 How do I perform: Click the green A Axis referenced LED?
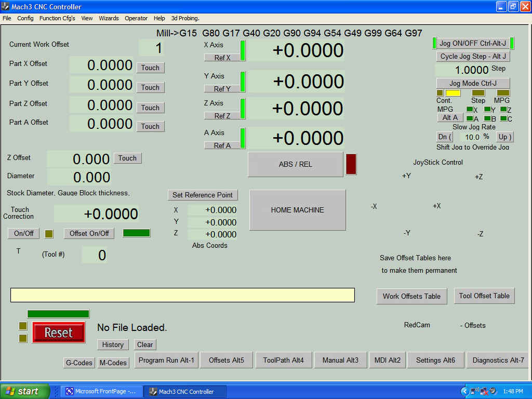click(243, 138)
